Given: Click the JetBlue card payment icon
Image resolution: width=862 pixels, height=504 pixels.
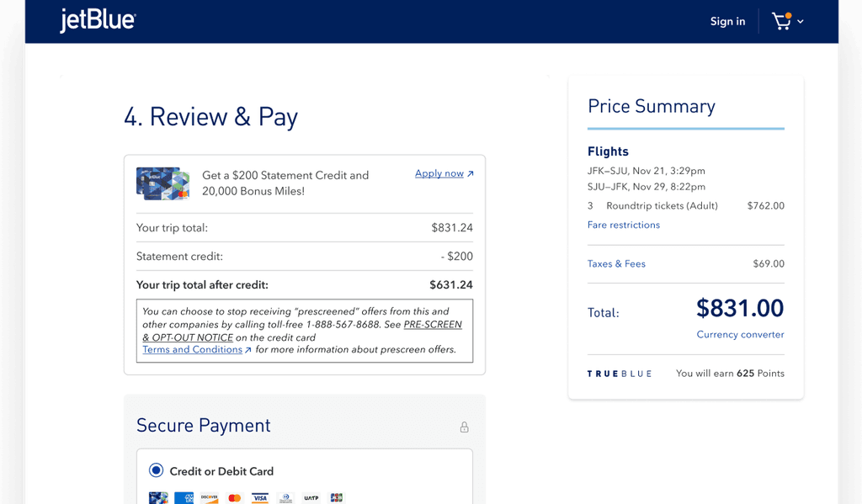Looking at the screenshot, I should tap(158, 498).
